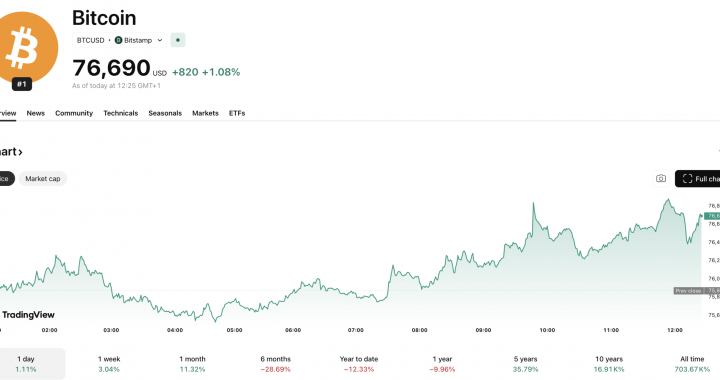
Task: Select the 6 months range
Action: (x=276, y=364)
